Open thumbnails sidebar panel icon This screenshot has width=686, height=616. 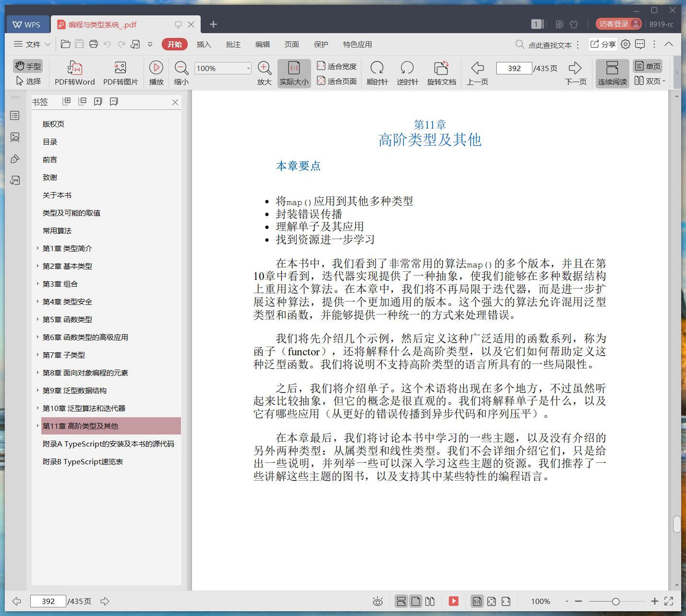pos(15,137)
